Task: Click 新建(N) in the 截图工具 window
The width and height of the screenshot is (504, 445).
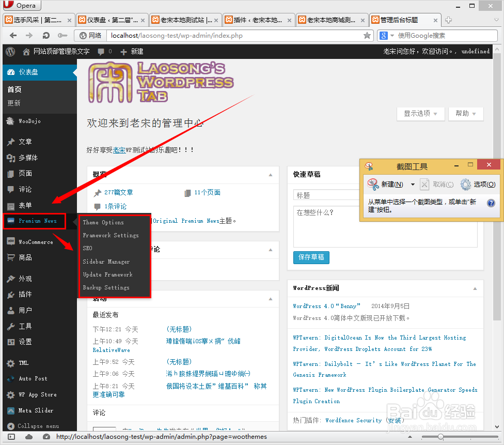Action: [386, 185]
